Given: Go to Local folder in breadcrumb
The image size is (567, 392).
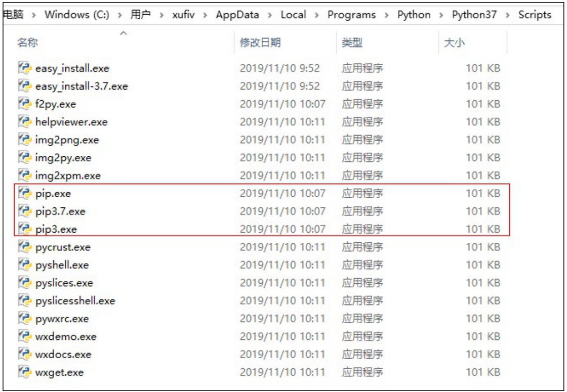Looking at the screenshot, I should [293, 15].
